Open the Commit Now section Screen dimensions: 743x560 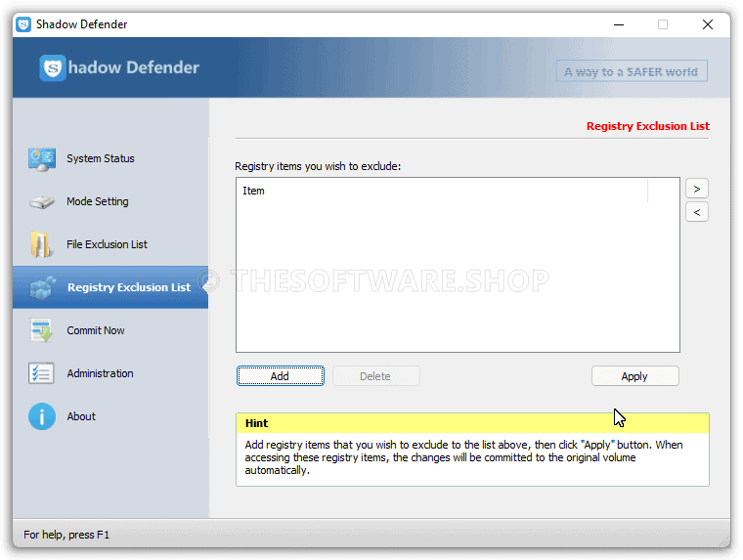coord(110,330)
